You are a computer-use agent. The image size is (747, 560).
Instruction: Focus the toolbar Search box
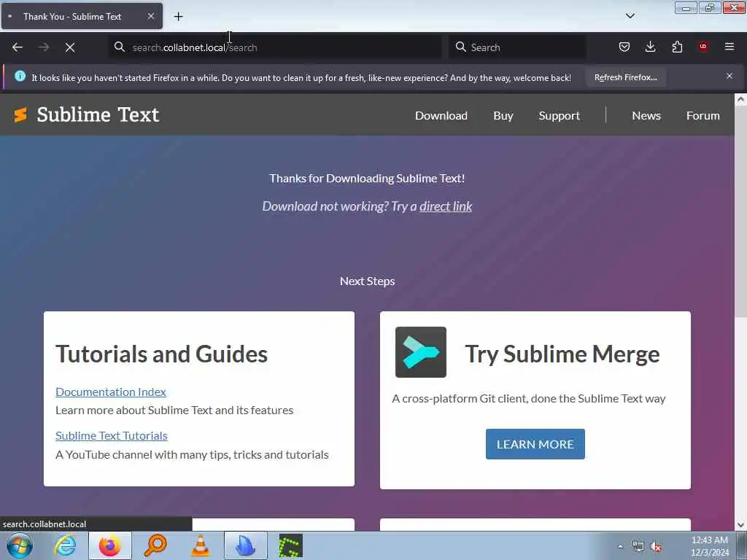tap(517, 47)
